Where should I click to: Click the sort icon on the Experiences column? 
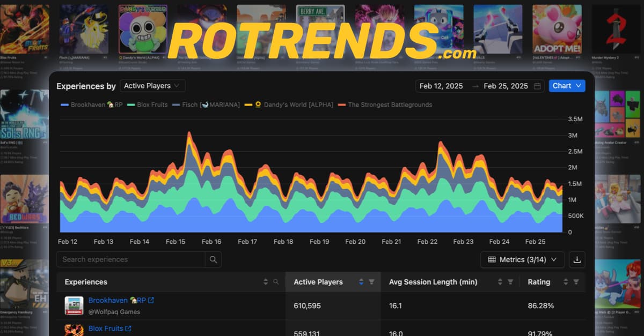click(x=265, y=281)
